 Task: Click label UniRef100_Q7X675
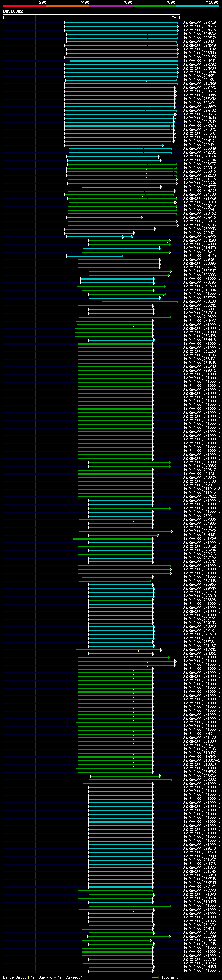(199, 125)
